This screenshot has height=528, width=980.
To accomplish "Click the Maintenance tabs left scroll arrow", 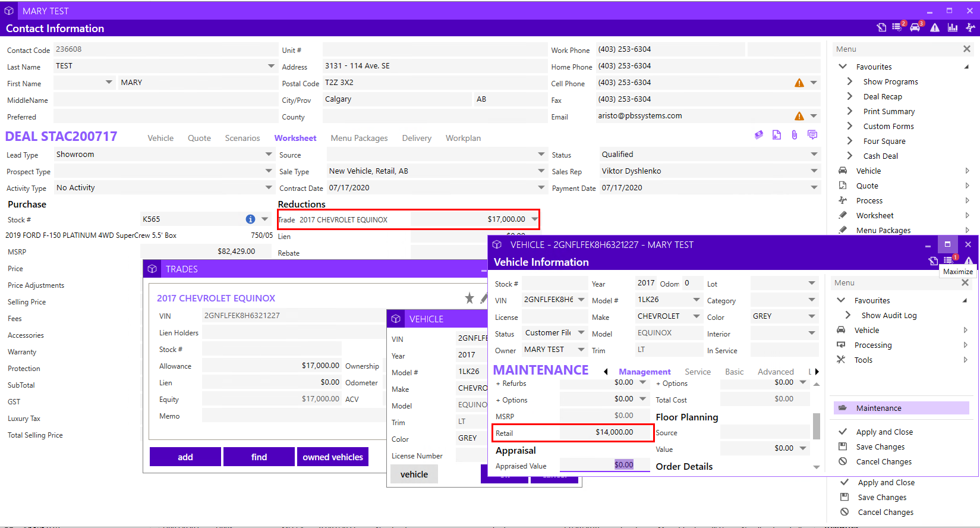I will [606, 372].
